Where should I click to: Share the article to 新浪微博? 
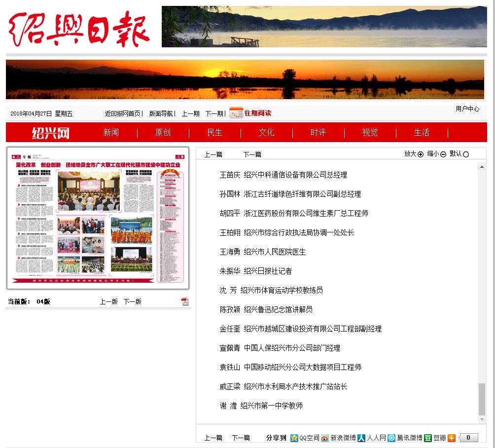[x=339, y=437]
